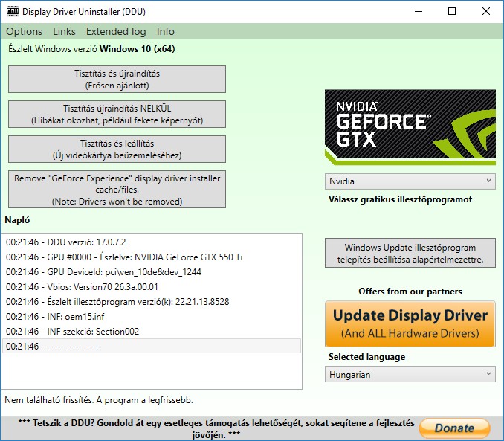Open the Links menu
The height and width of the screenshot is (441, 504).
point(64,31)
